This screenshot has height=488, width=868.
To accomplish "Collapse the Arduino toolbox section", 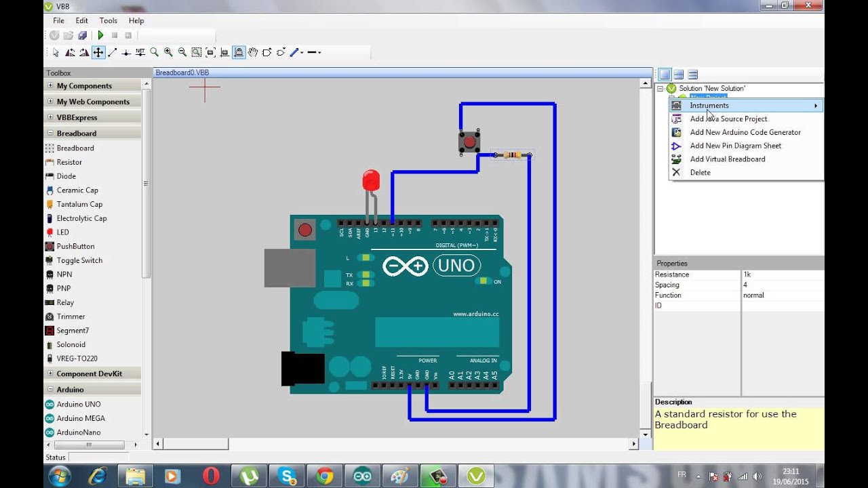I will (50, 390).
